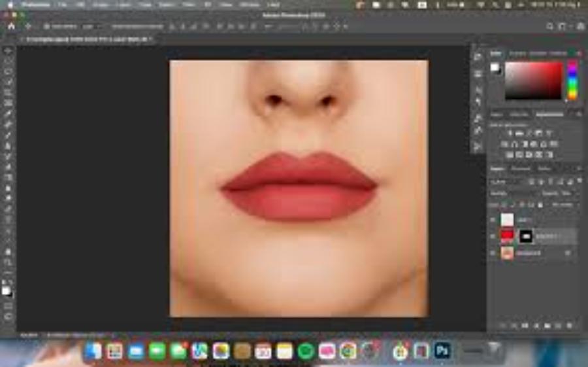Viewport: 588px width, 367px height.
Task: Select the black layer mask thumbnail
Action: [x=526, y=236]
